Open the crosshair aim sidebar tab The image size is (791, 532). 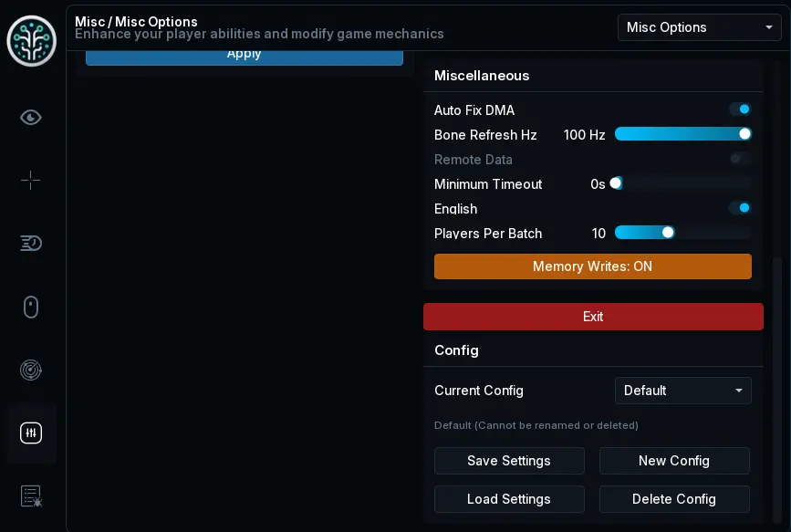pos(31,180)
